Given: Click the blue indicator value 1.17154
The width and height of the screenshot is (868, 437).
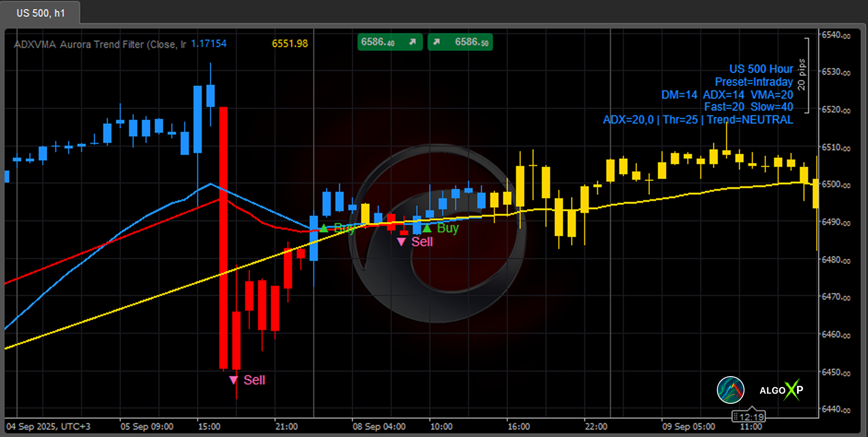Looking at the screenshot, I should click(x=209, y=44).
